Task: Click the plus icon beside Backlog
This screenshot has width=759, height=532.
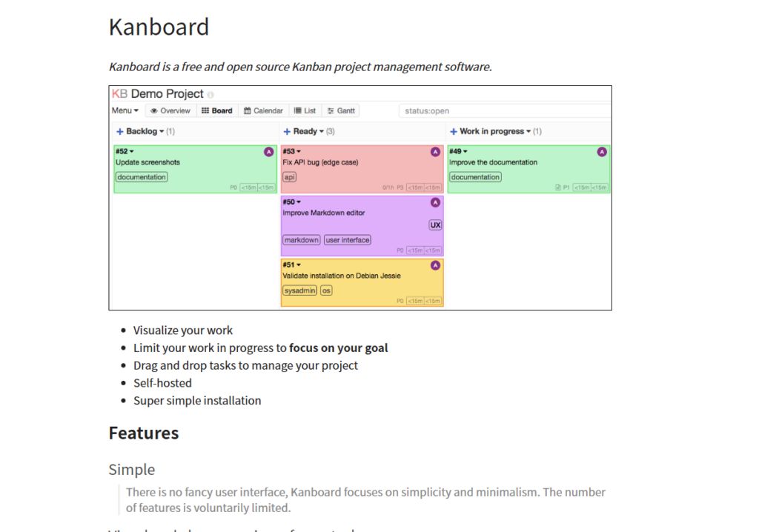Action: coord(120,132)
